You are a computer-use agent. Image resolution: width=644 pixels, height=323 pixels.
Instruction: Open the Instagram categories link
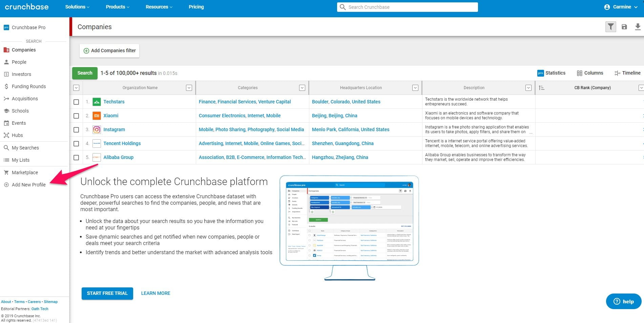251,129
